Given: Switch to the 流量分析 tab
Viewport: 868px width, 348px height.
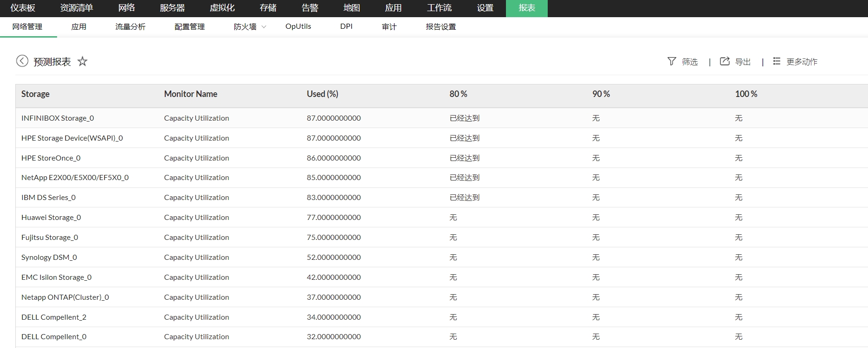Looking at the screenshot, I should pos(130,27).
